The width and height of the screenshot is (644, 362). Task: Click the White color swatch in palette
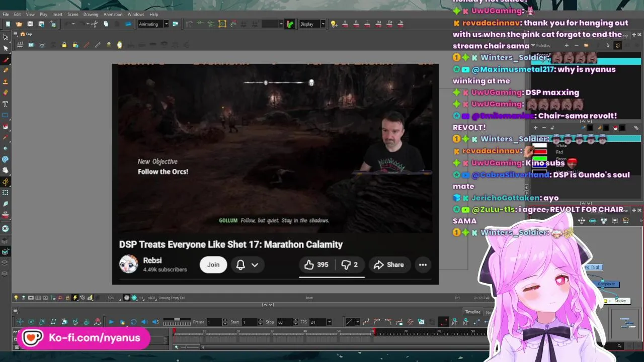540,145
